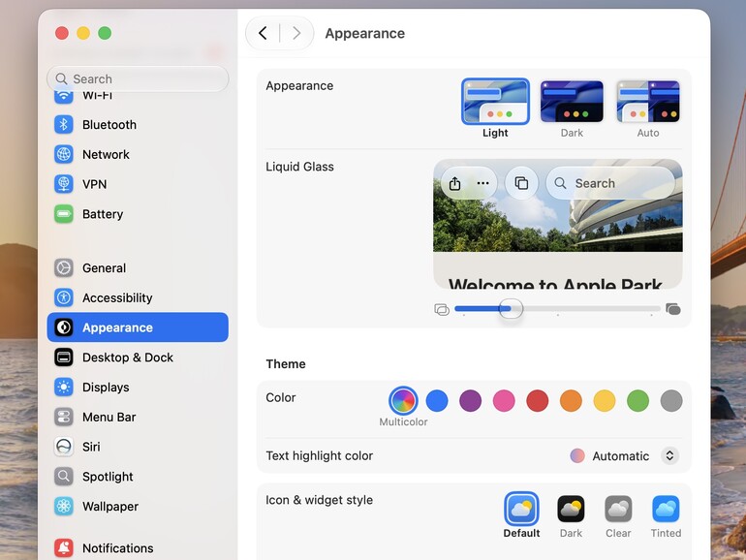Image resolution: width=746 pixels, height=560 pixels.
Task: Click the Appearance sidebar icon
Action: pos(63,327)
